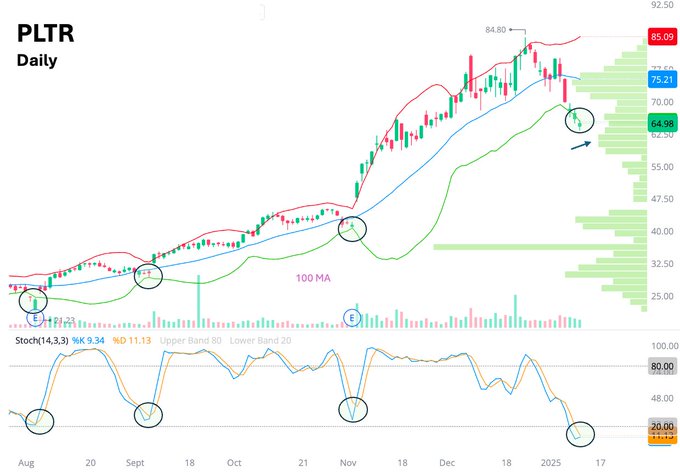The image size is (680, 472).
Task: Click the Lower Band 20 legend entry
Action: click(x=260, y=341)
